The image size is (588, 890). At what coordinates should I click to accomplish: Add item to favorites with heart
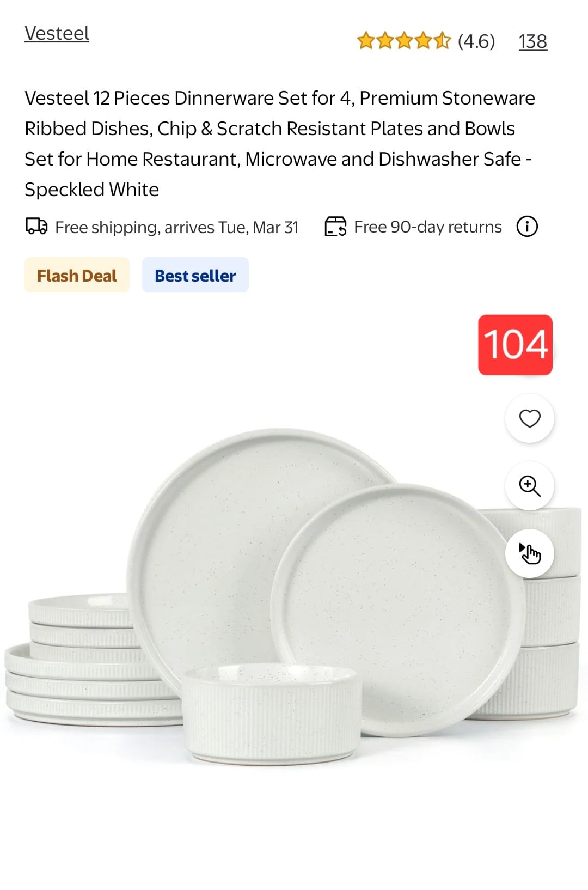click(530, 418)
